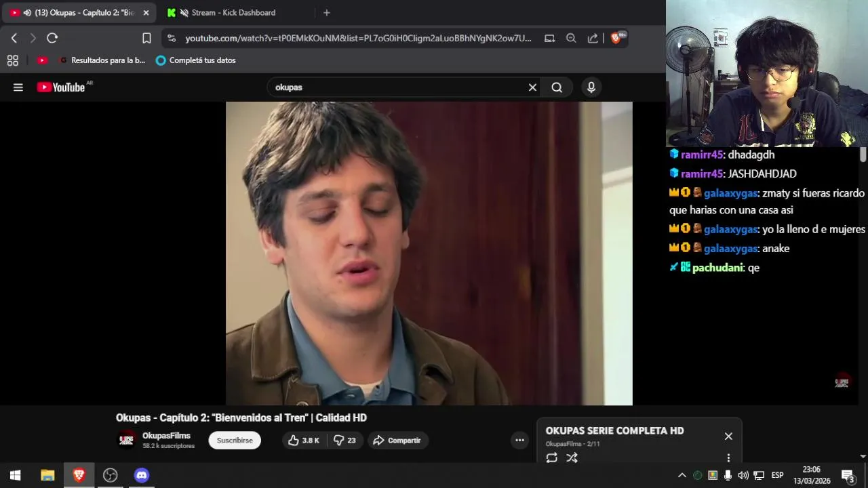The height and width of the screenshot is (488, 868).
Task: Open a new browser tab
Action: click(x=327, y=12)
